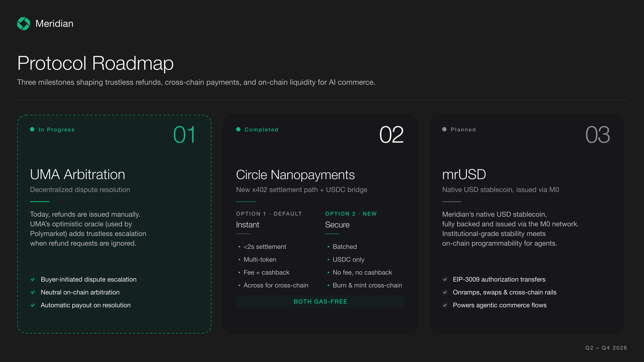Click the 'In Progress' status label
Image resolution: width=644 pixels, height=362 pixels.
[56, 129]
